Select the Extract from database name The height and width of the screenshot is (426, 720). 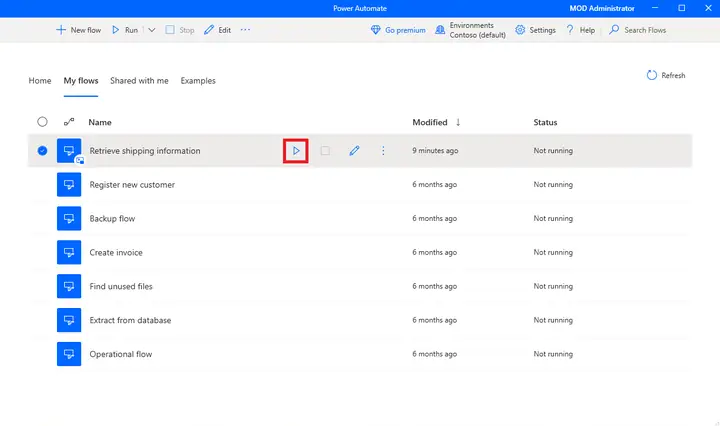(130, 320)
